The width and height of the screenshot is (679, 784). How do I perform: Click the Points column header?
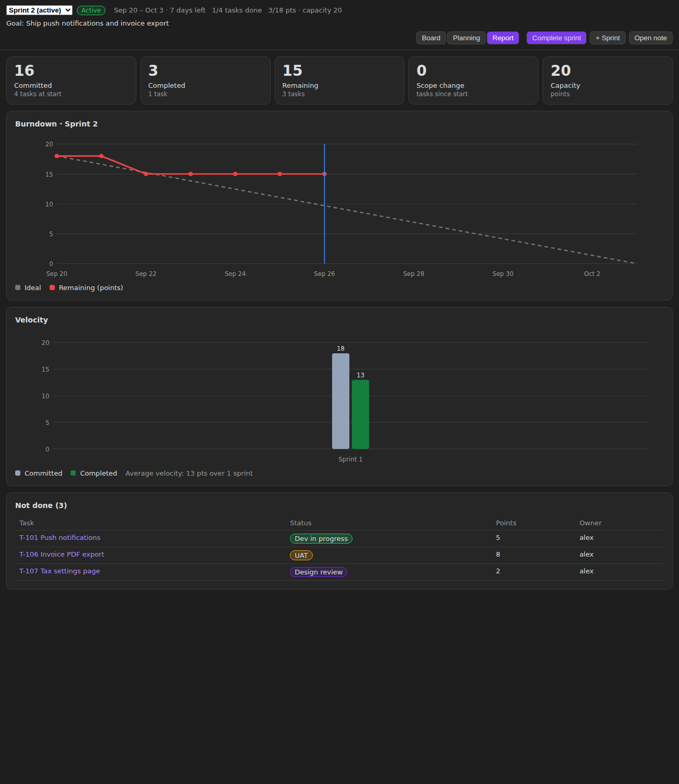tap(506, 523)
